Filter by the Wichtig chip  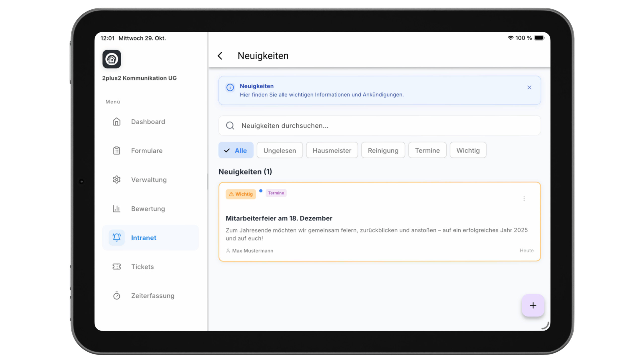pos(468,150)
